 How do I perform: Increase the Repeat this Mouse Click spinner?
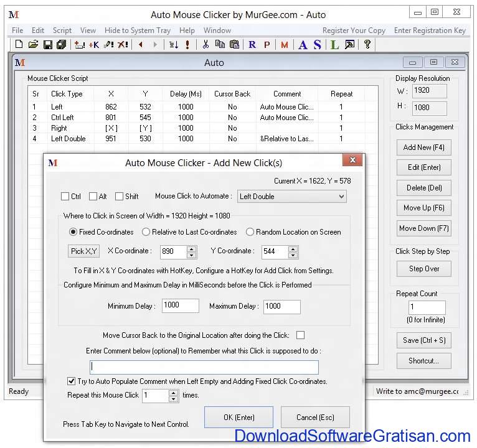point(173,393)
